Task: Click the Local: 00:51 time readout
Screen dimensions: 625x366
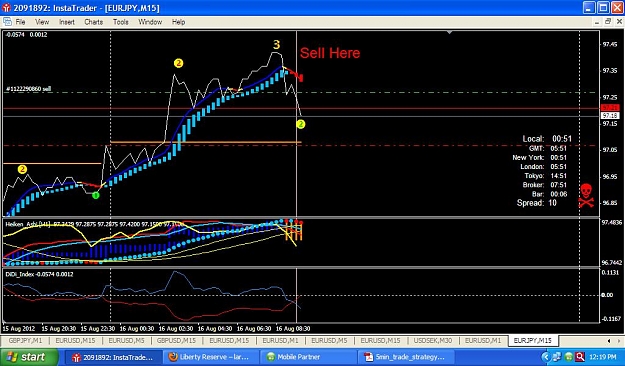Action: 547,139
